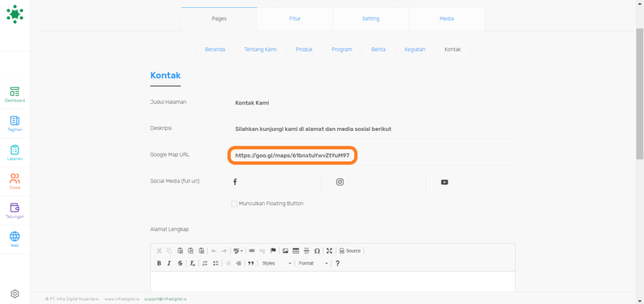Go to the Tentang Kami page tab

[260, 49]
